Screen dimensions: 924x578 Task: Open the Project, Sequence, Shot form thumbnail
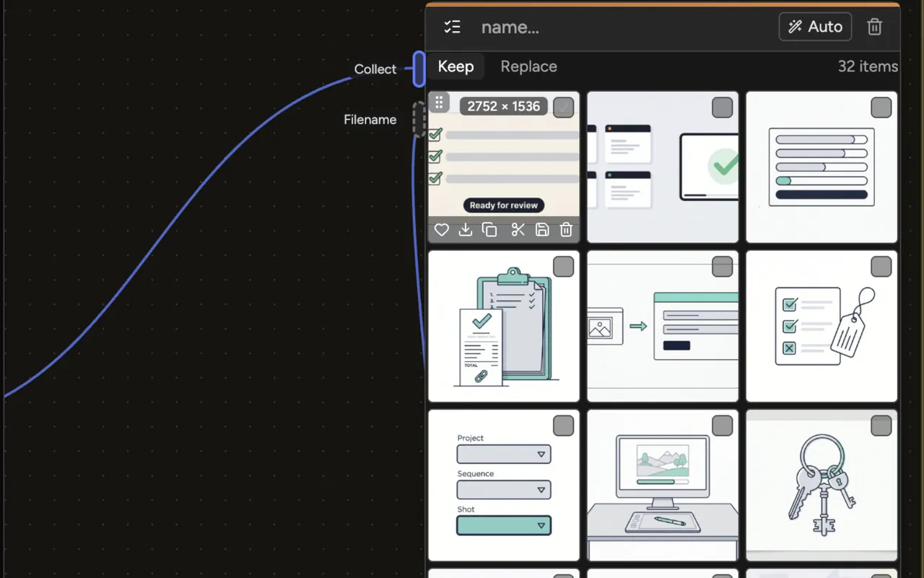click(x=504, y=485)
